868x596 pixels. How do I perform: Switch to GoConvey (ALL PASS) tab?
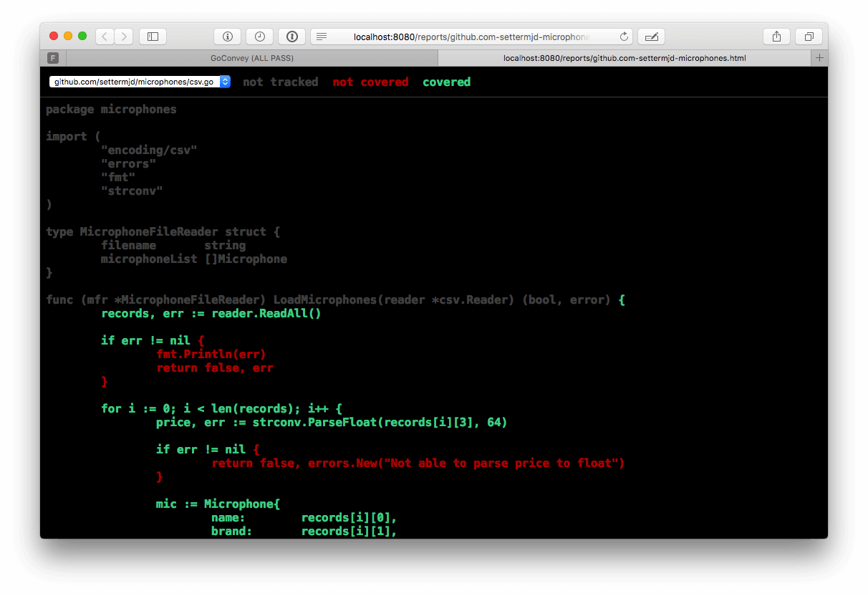pos(252,58)
